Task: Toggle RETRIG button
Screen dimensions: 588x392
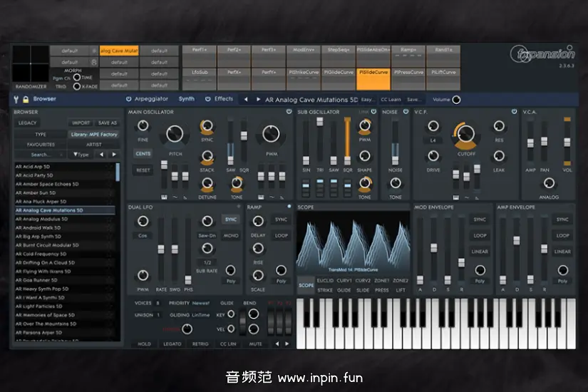Action: [x=200, y=344]
